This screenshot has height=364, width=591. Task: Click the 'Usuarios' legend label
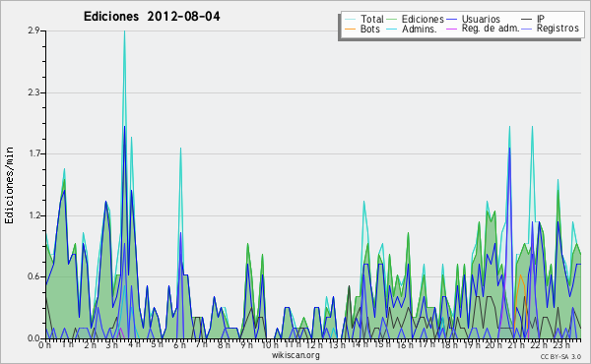[481, 19]
